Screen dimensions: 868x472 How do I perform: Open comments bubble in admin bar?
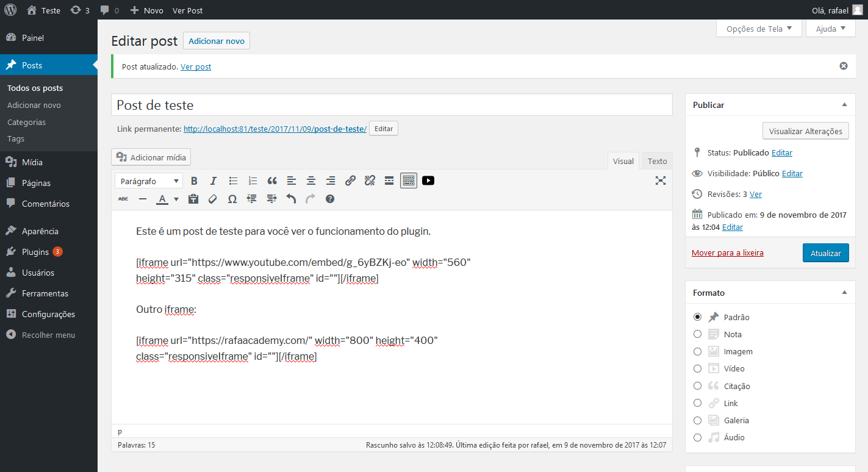[x=109, y=10]
